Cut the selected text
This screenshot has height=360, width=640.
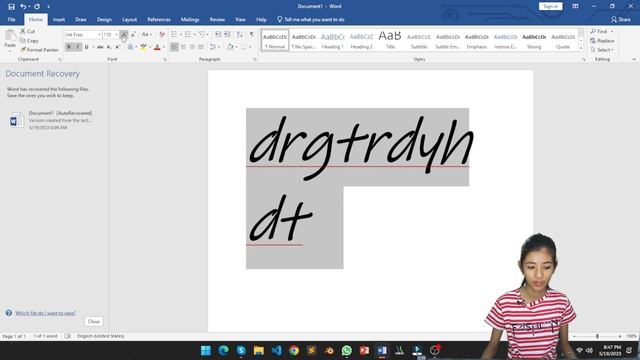point(27,31)
